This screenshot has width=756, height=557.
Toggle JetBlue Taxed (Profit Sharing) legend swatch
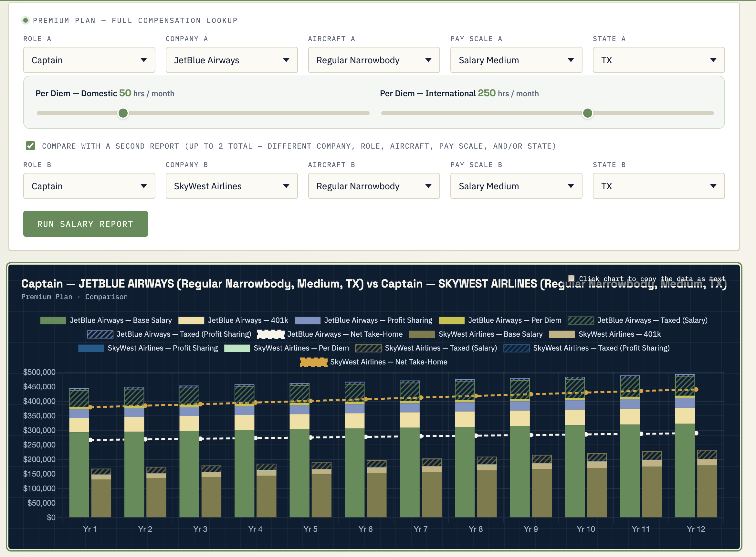coord(100,334)
